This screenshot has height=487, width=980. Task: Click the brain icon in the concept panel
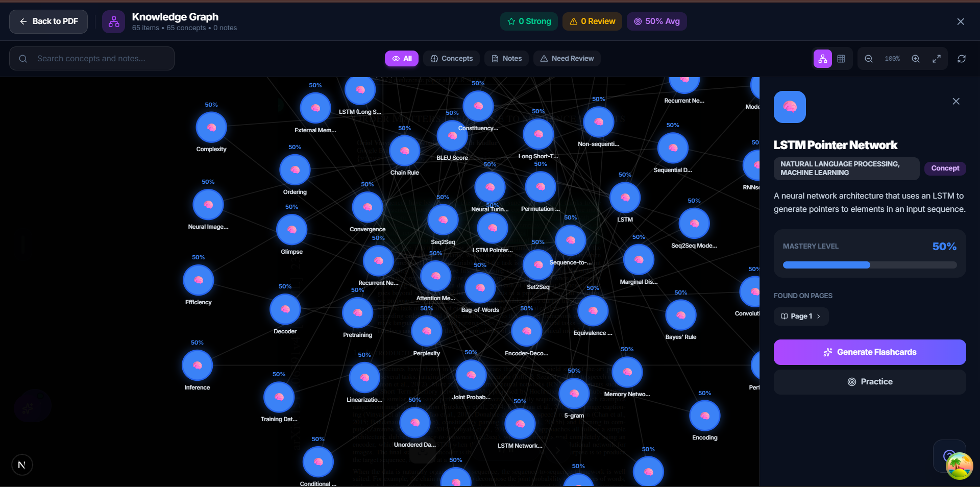point(789,107)
